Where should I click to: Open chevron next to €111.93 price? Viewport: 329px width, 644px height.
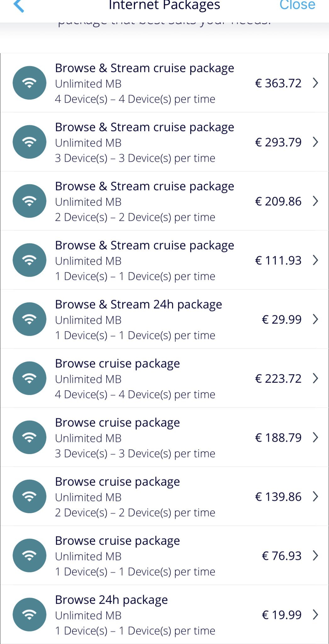click(315, 260)
